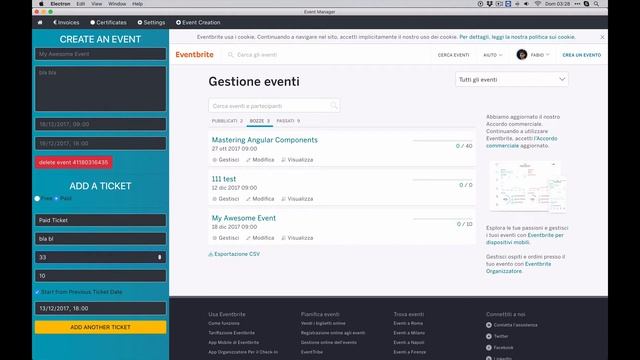
Task: Click Visualizza for My Awesome Event
Action: pyautogui.click(x=297, y=238)
